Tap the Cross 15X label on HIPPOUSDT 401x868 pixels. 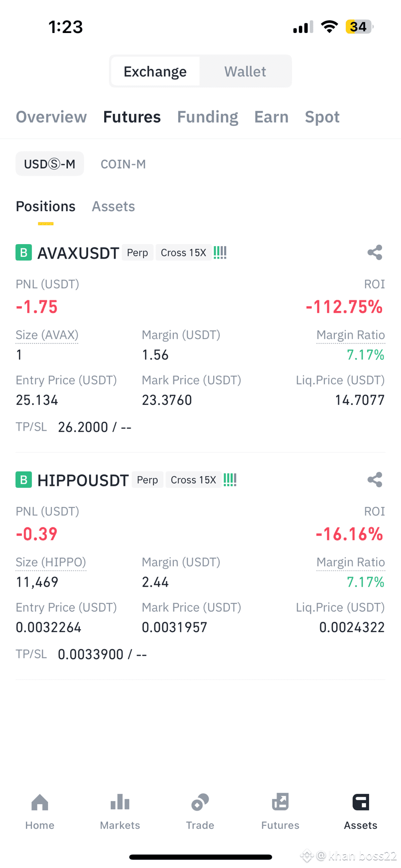pyautogui.click(x=193, y=480)
